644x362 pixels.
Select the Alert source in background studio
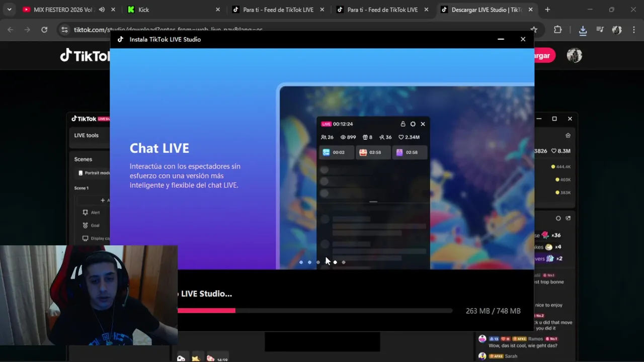(x=91, y=212)
